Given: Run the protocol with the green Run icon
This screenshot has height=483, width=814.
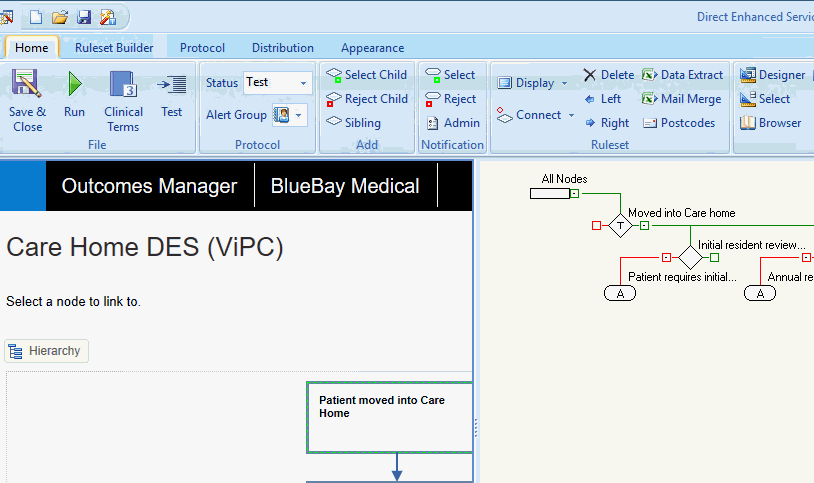Looking at the screenshot, I should (75, 85).
